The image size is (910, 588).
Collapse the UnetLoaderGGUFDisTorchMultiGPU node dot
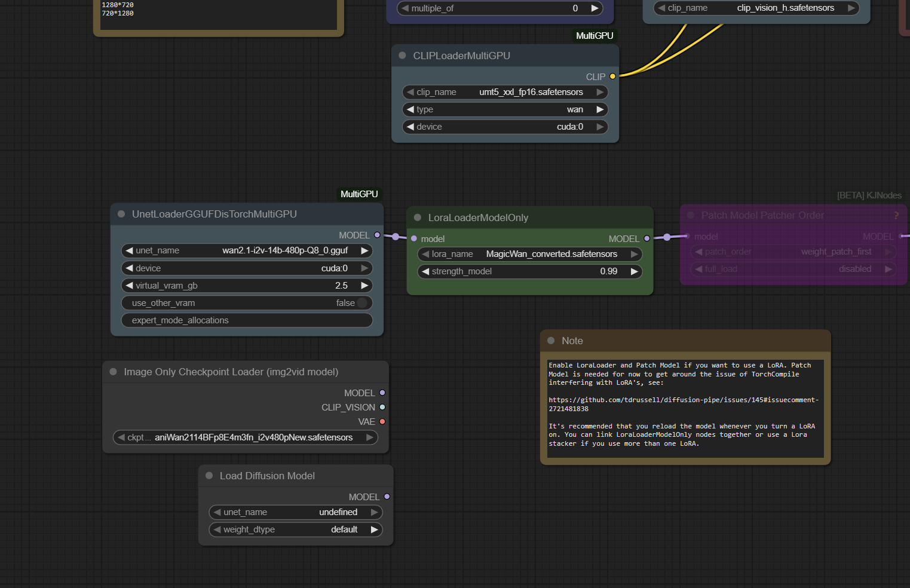point(121,214)
